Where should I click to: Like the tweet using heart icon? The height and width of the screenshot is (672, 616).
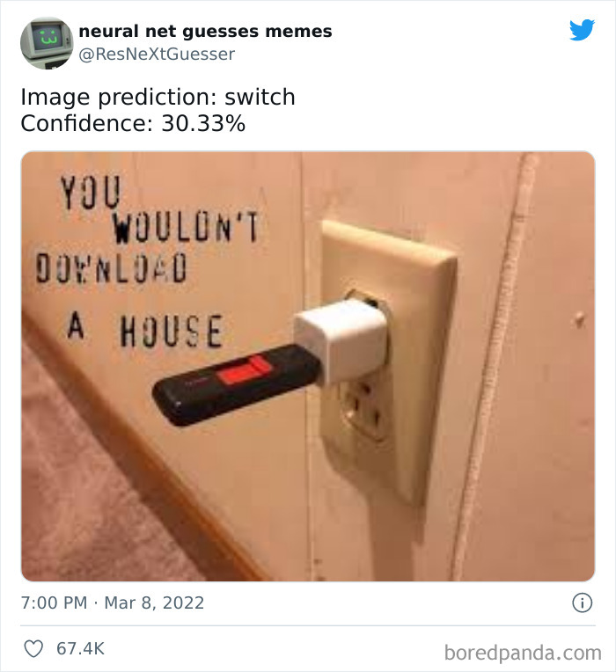click(33, 648)
